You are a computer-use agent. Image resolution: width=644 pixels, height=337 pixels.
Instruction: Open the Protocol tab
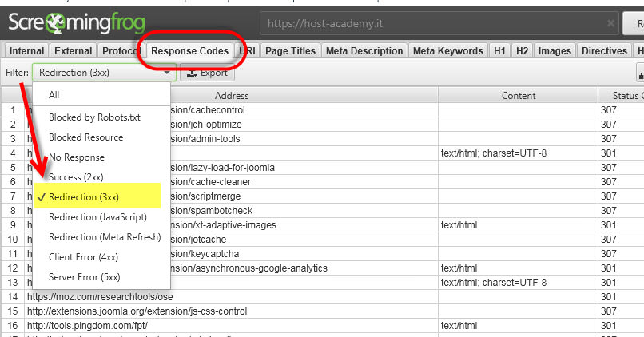[121, 51]
